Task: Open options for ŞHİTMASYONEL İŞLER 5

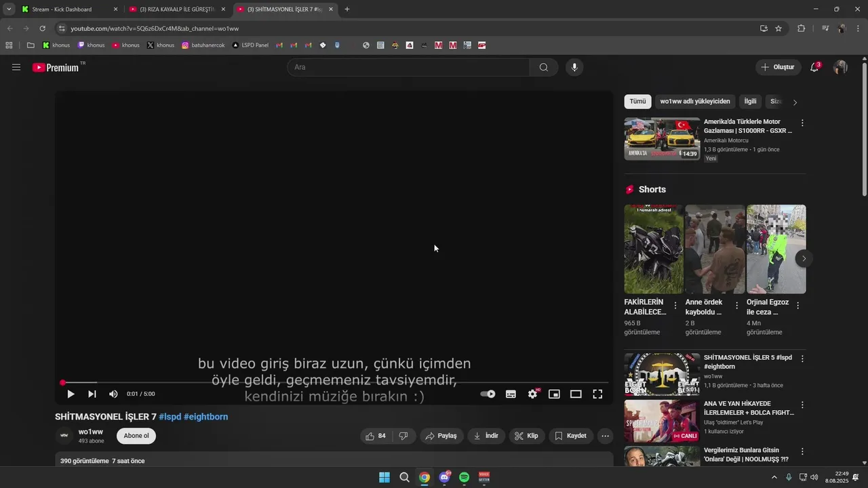Action: click(802, 359)
